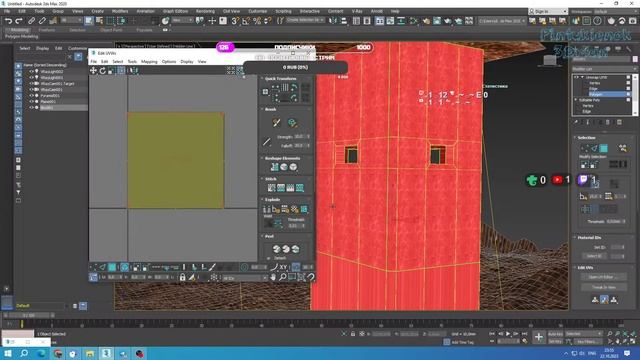Click the Windows Start button

click(7, 353)
